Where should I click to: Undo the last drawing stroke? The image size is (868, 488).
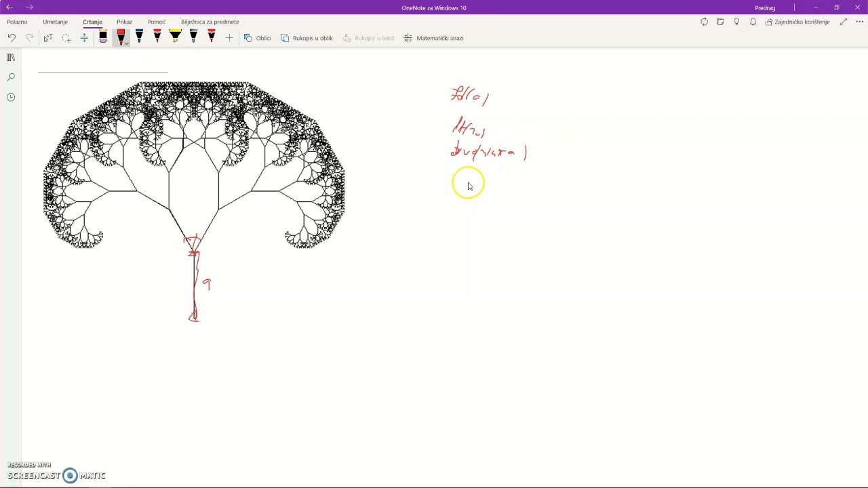(12, 38)
